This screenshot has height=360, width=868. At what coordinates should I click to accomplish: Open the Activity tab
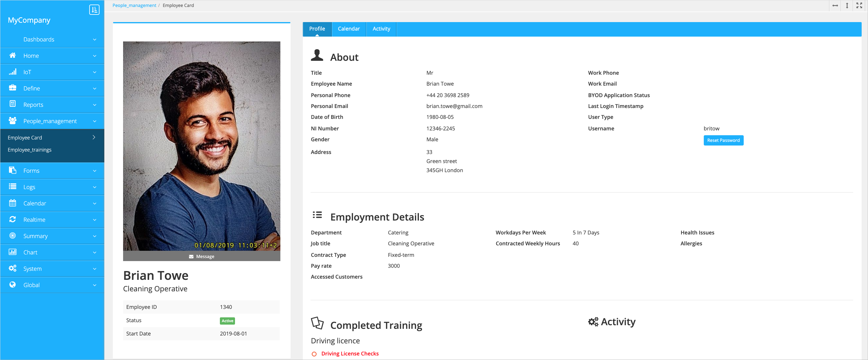[x=381, y=29]
